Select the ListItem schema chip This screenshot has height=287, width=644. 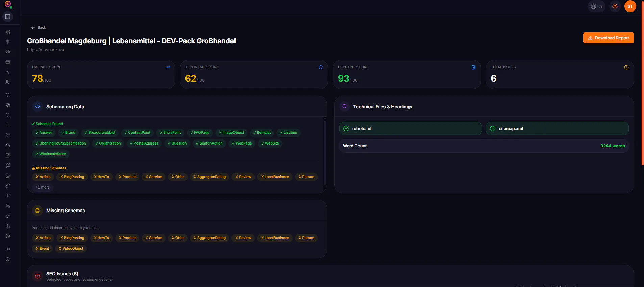(289, 133)
